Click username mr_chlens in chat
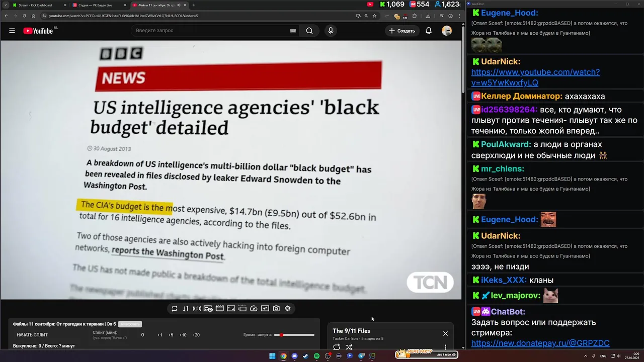The height and width of the screenshot is (362, 644). (x=503, y=168)
